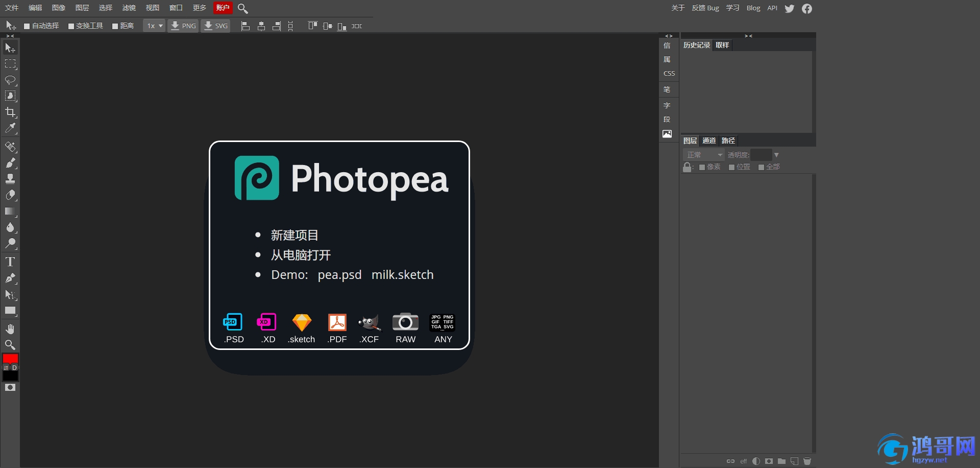The image size is (980, 468).
Task: Select the Path Select tool
Action: [10, 295]
